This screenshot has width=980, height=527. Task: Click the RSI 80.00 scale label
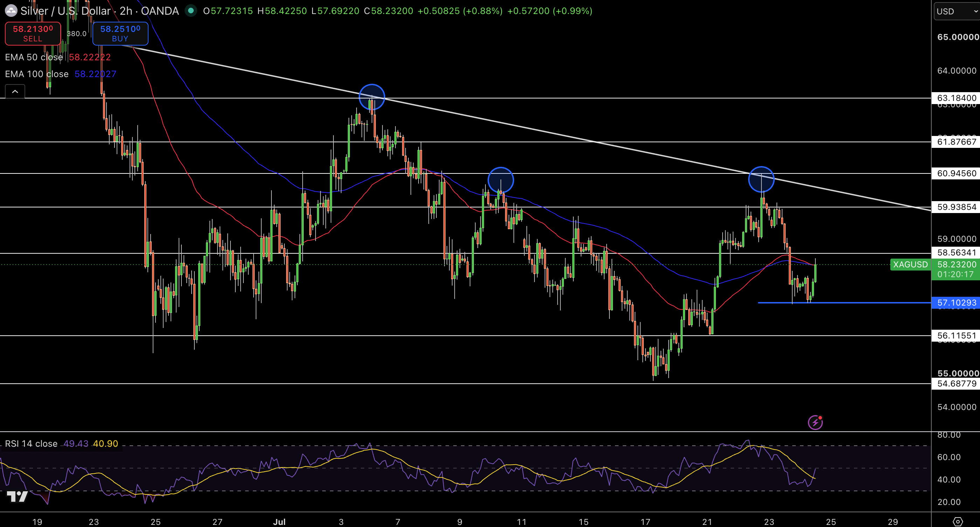[949, 435]
